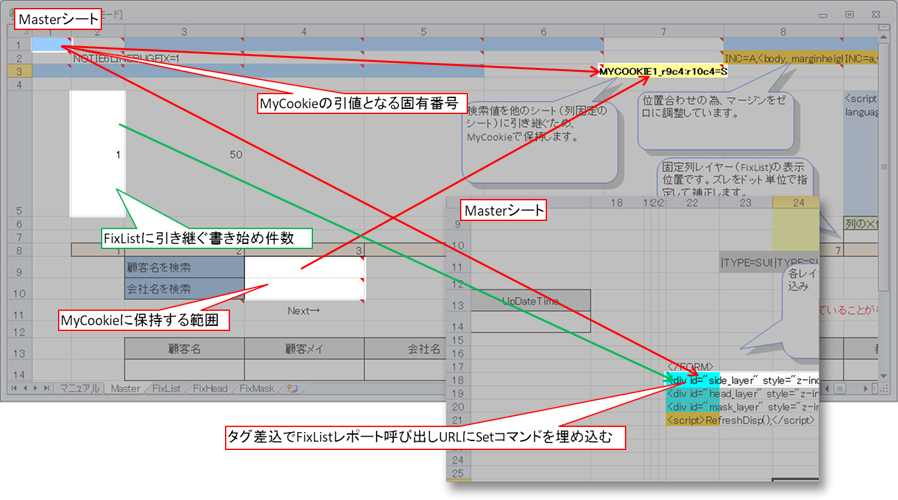Select the INC=A<body marginheight cell
Screen dimensions: 898x500
[783, 58]
